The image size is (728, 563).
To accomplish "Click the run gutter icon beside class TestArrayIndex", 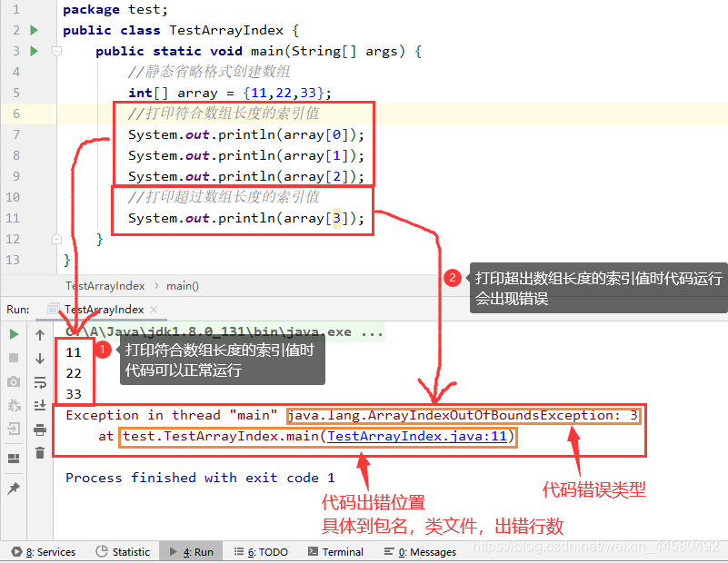I will pyautogui.click(x=34, y=30).
